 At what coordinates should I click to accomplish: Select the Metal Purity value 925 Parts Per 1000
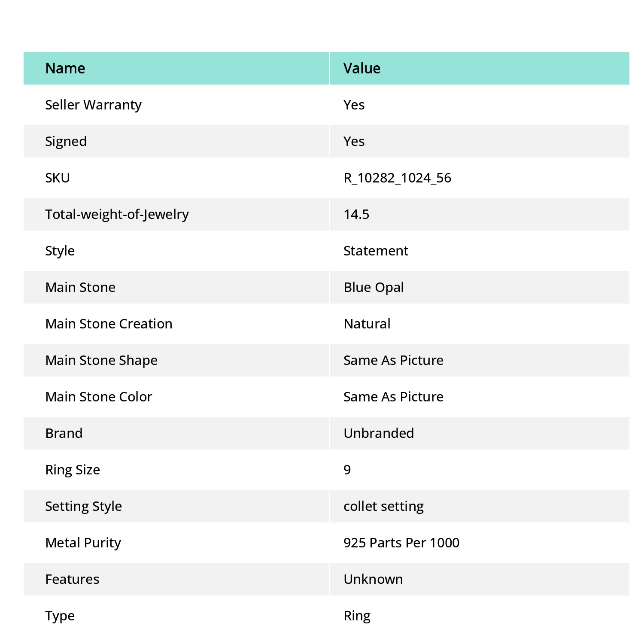pos(401,543)
